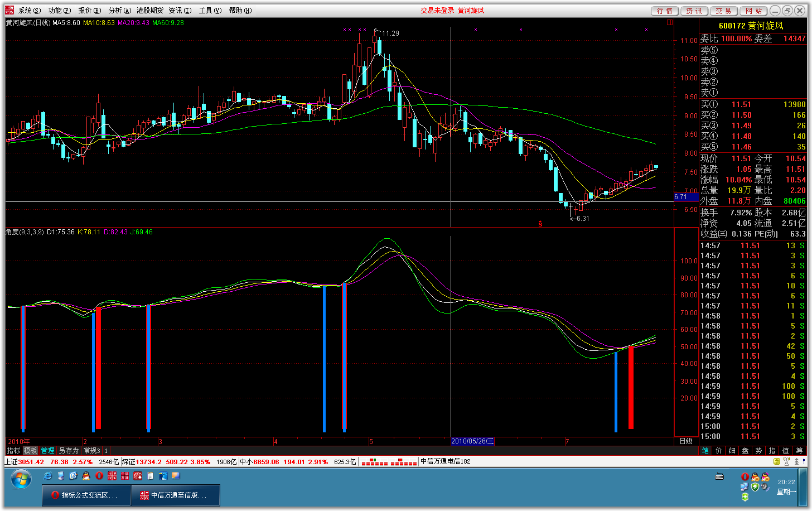The width and height of the screenshot is (812, 511).
Task: Click the yellow upload status icon
Action: [777, 462]
